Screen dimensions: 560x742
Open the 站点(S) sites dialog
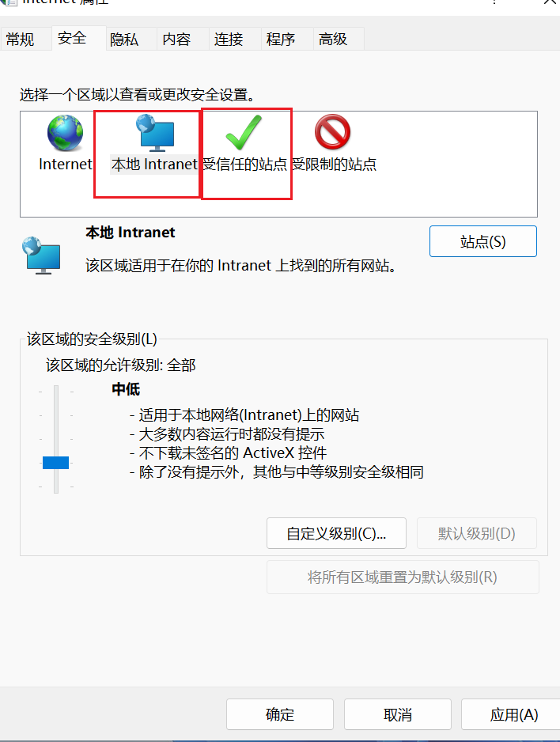pos(483,241)
